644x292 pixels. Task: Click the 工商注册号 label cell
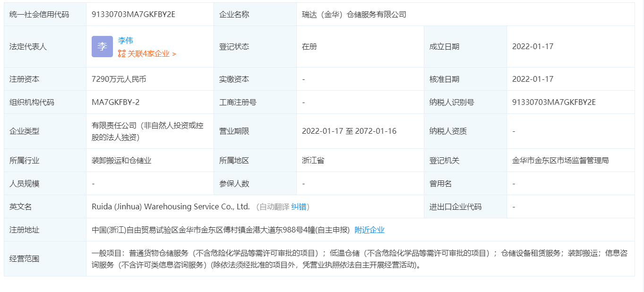pos(255,102)
